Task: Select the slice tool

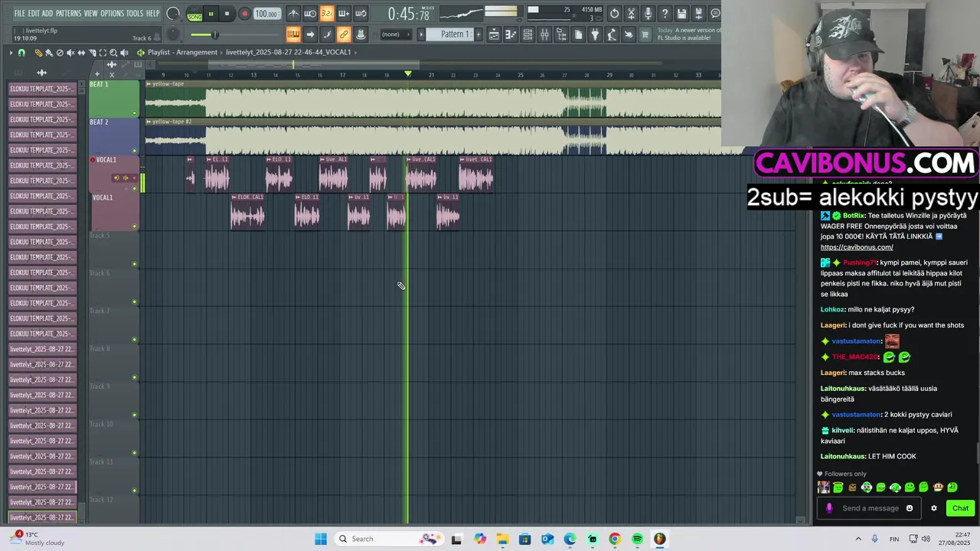Action: (92, 52)
